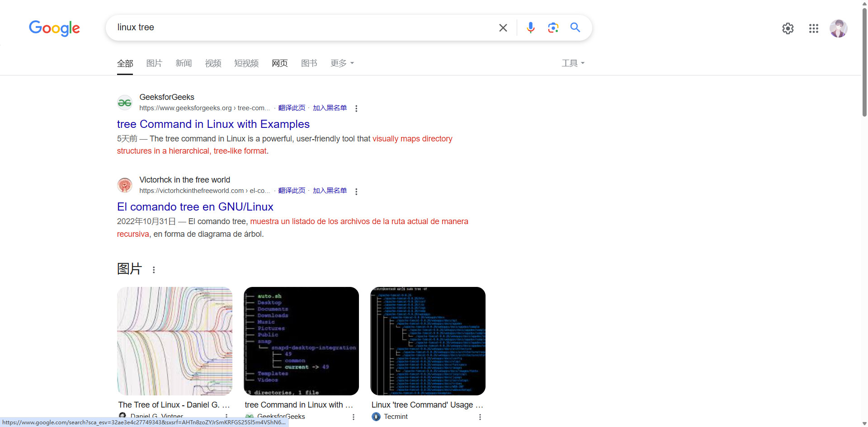
Task: Switch to the 网页 tab
Action: pos(280,63)
